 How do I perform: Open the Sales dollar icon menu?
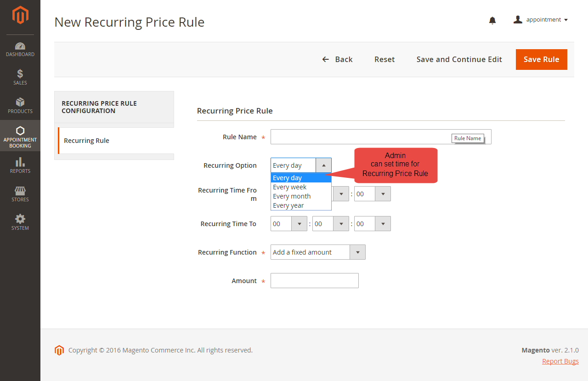(20, 77)
